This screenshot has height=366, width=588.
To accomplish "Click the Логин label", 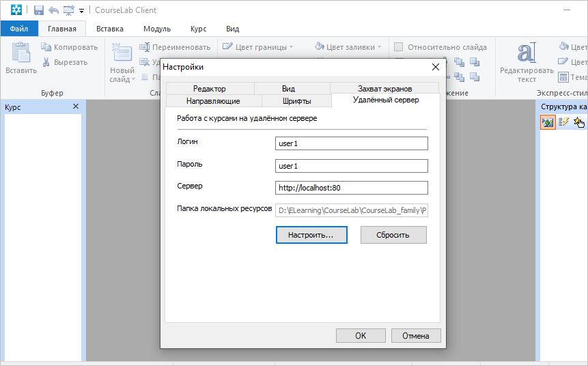I will pos(187,141).
